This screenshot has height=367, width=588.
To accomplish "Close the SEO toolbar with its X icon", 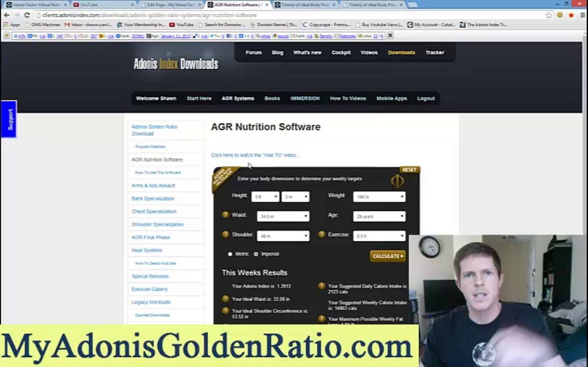I will click(390, 35).
